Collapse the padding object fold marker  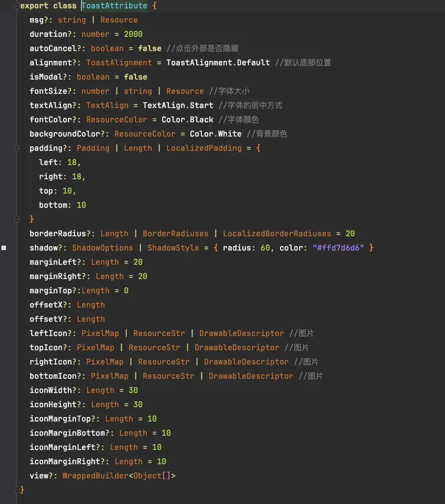tap(17, 148)
